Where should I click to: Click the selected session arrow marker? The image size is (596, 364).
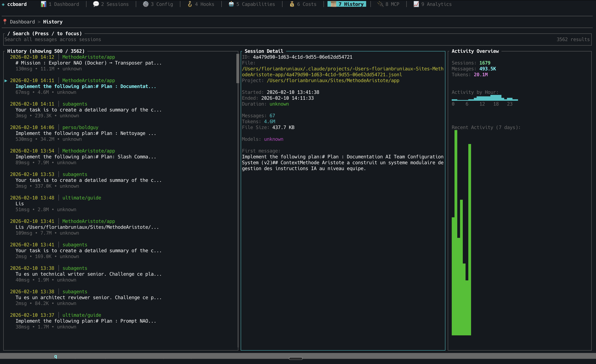coord(6,81)
